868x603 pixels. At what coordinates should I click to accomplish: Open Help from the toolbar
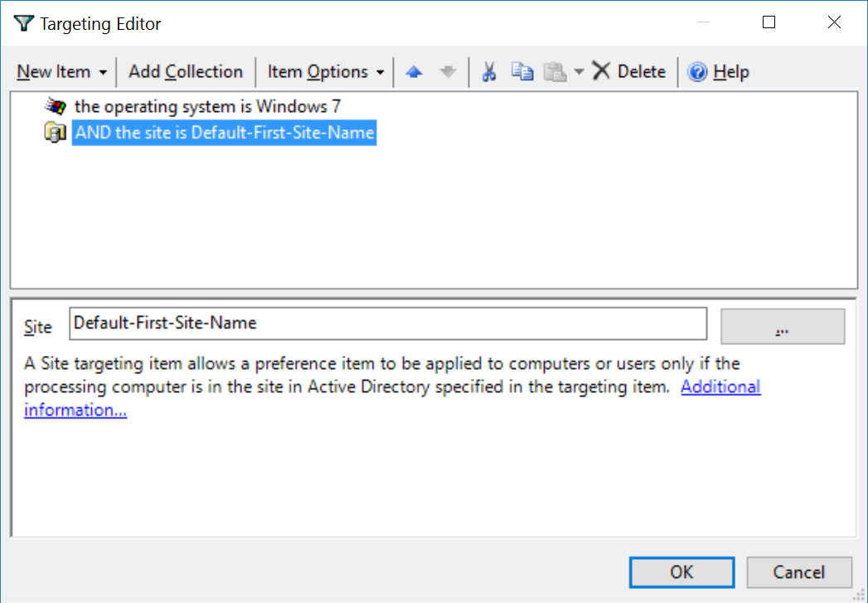point(719,72)
